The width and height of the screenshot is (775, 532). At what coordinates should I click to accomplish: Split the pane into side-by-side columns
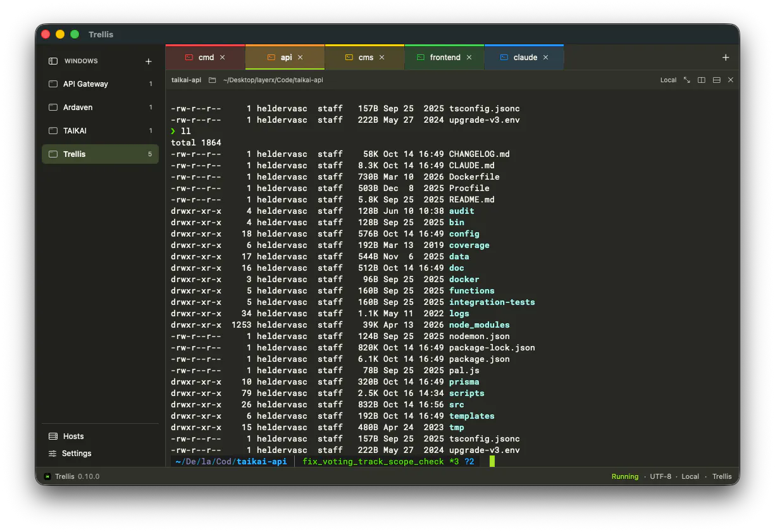pos(702,80)
